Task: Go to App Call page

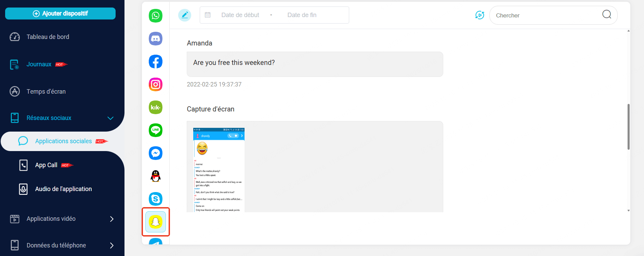Action: coord(46,165)
